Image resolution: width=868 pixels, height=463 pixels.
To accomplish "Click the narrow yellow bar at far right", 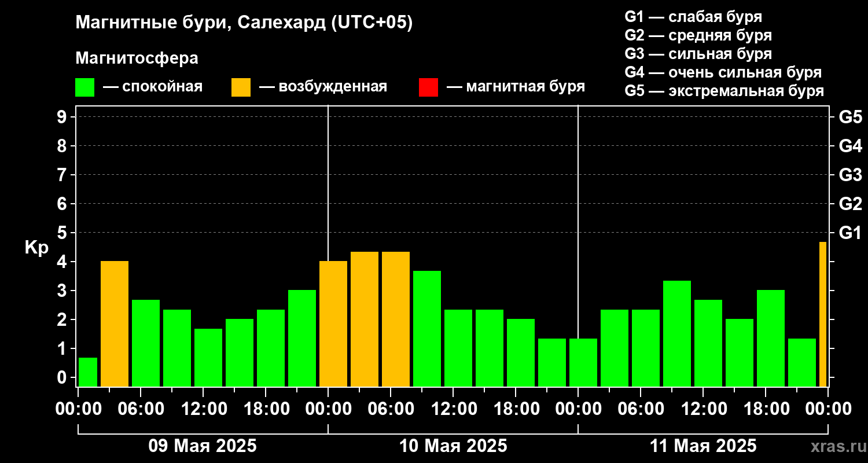I will tap(822, 314).
